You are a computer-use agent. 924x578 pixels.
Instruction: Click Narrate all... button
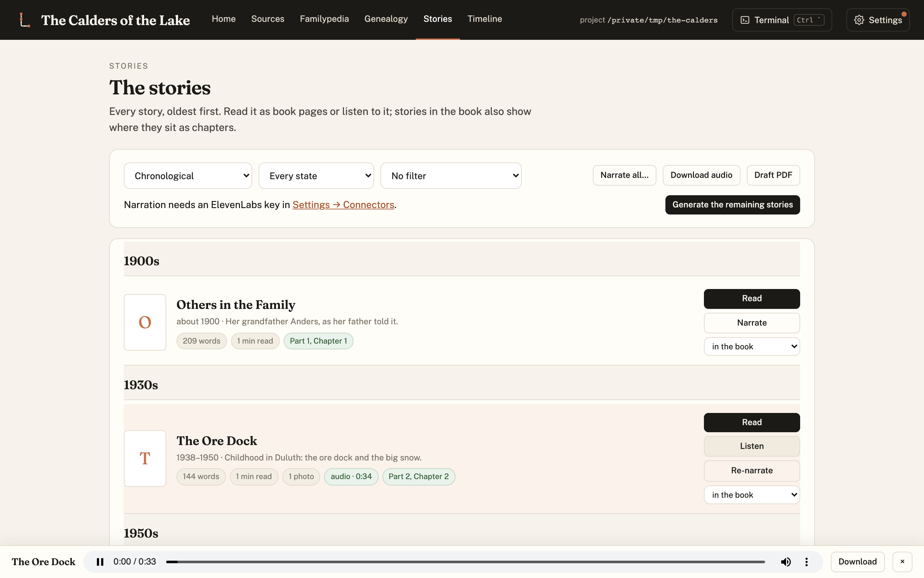point(624,175)
